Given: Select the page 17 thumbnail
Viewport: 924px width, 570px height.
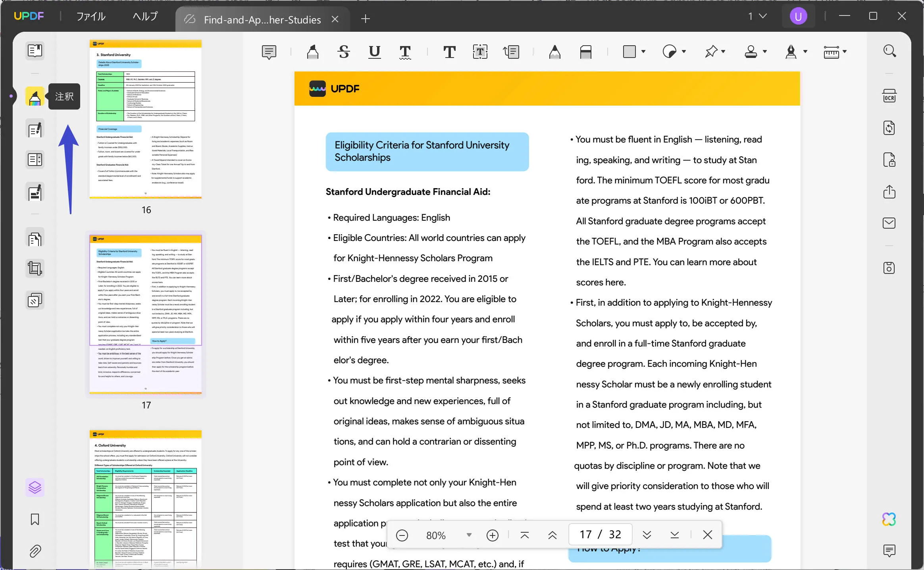Looking at the screenshot, I should coord(146,314).
